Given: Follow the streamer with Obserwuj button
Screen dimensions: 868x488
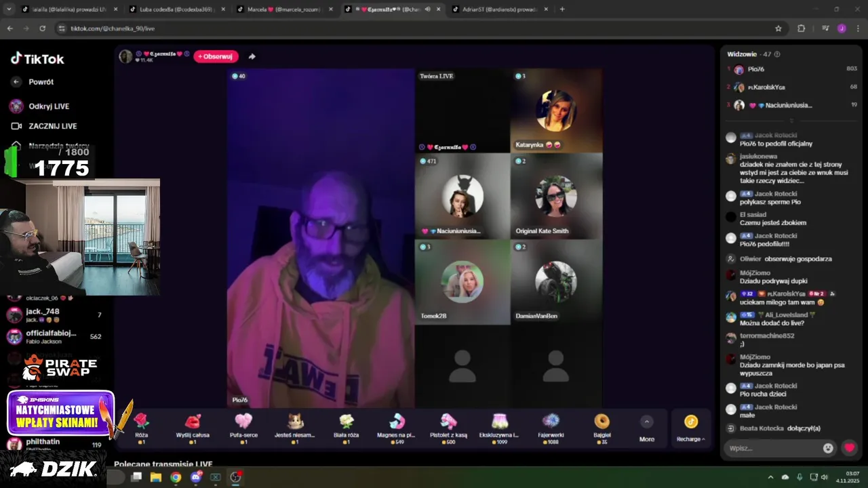Looking at the screenshot, I should (216, 56).
